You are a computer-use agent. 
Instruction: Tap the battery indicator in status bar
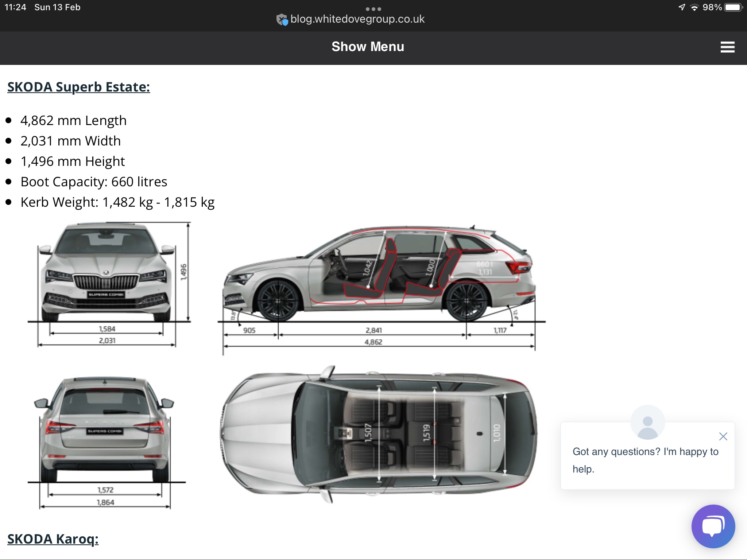[734, 7]
